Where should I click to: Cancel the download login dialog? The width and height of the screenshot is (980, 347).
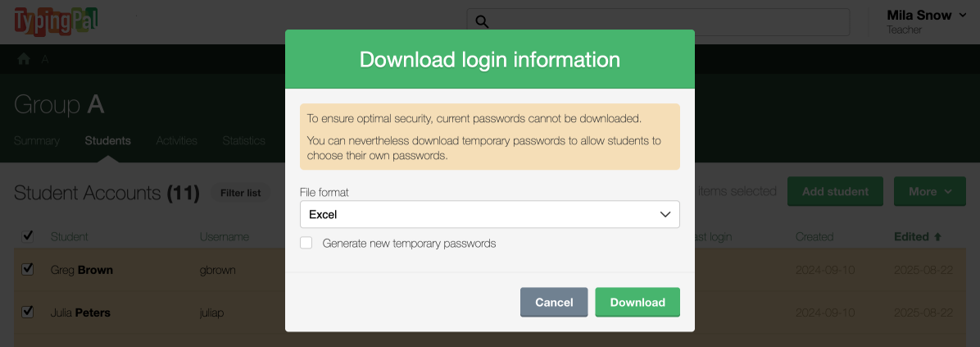[554, 302]
